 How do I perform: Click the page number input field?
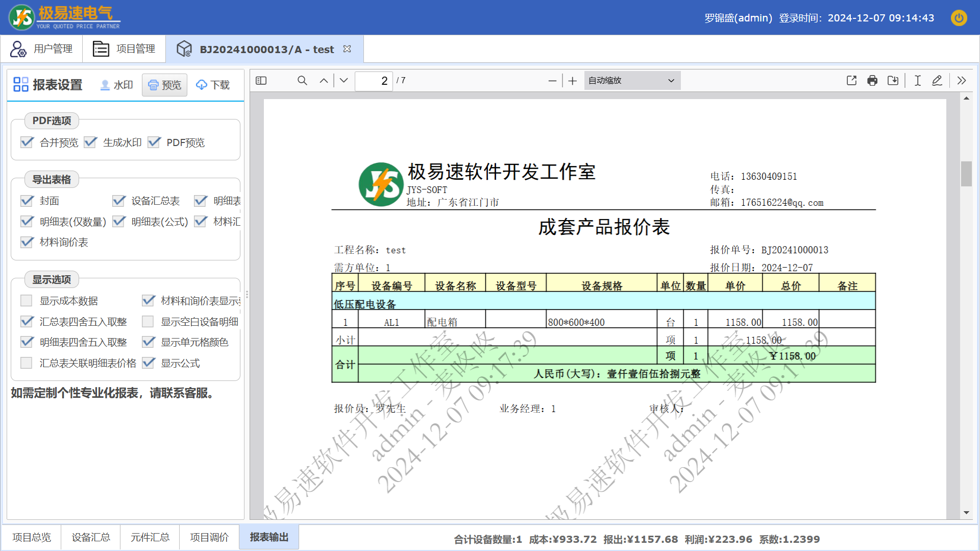[x=374, y=81]
